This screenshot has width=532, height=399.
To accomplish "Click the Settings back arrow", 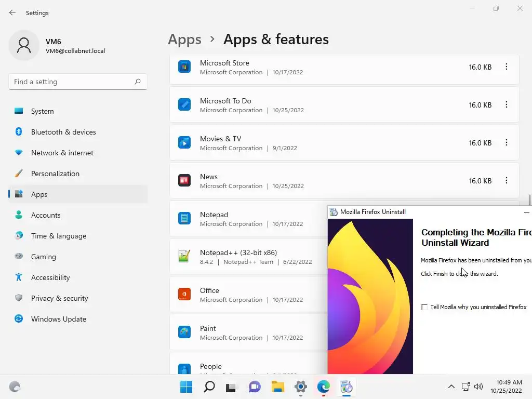I will tap(12, 12).
